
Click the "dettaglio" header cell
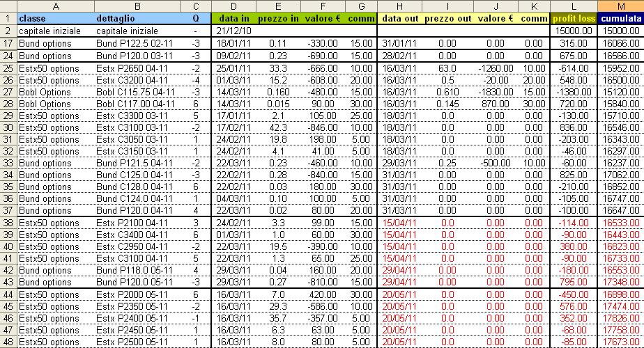tap(137, 18)
